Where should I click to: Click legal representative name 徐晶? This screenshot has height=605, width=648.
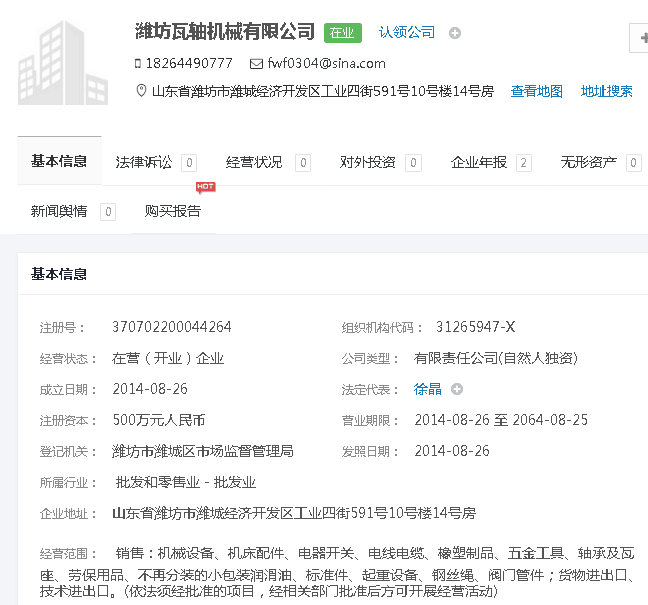coord(428,389)
